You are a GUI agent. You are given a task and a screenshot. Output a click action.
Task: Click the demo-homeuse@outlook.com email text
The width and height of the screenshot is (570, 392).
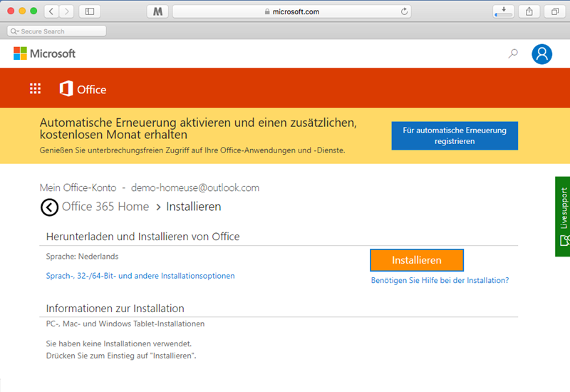(x=195, y=187)
